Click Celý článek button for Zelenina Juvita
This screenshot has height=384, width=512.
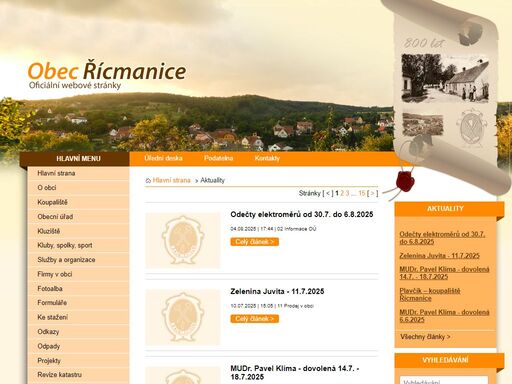coord(255,319)
